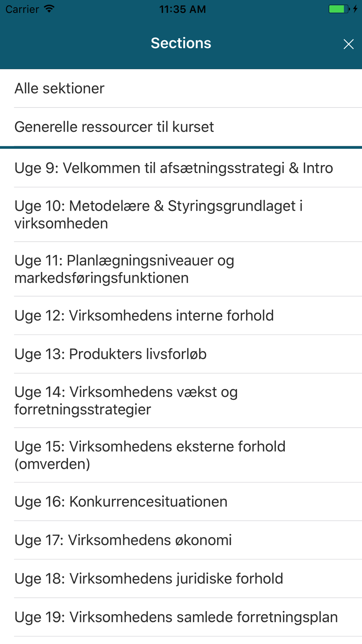Open Generelle ressourcer til kurset
This screenshot has width=362, height=644.
(181, 127)
